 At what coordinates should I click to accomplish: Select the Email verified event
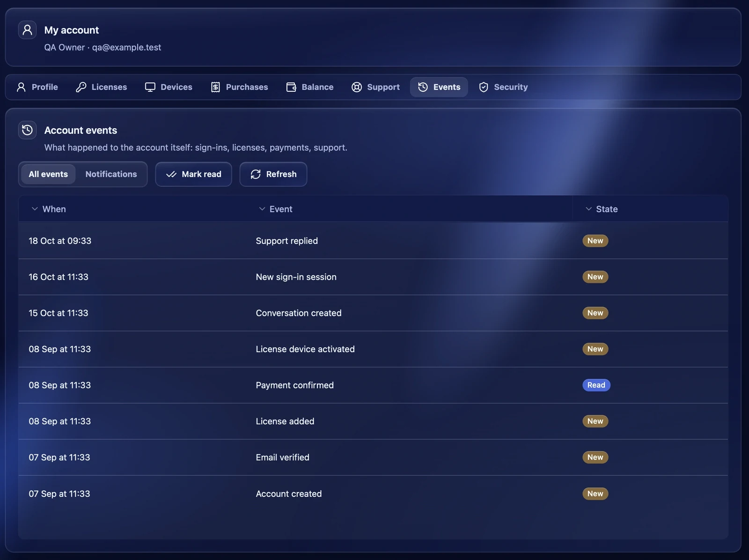(x=373, y=457)
